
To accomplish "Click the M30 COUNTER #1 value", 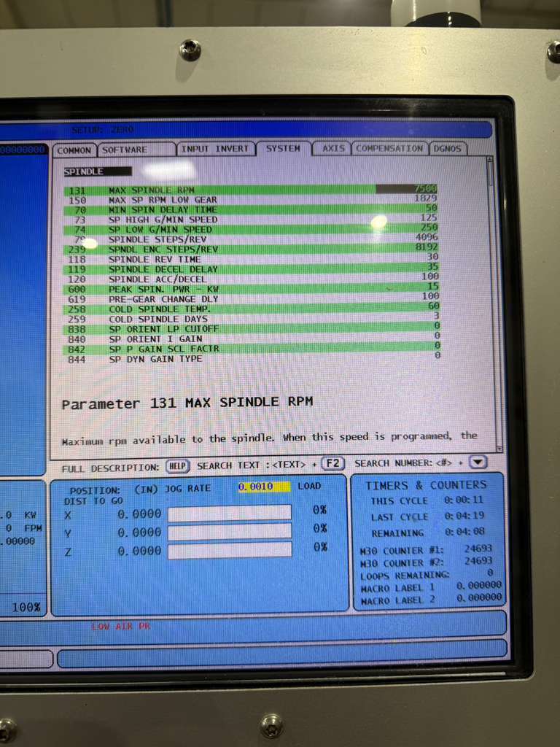I will coord(478,549).
